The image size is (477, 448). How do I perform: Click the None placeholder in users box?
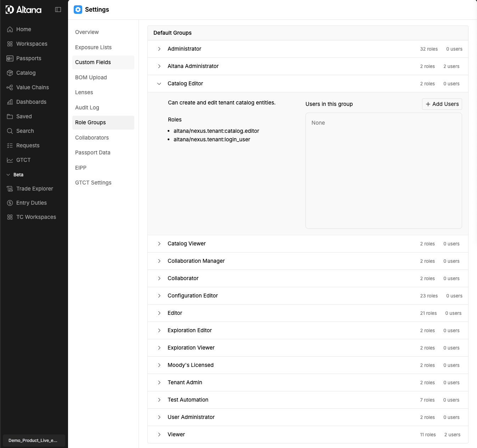318,123
